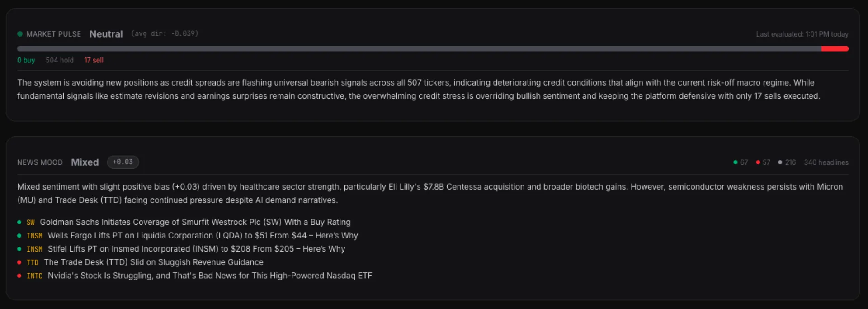Toggle the red bullet beside the Trade Desk headline

(19, 262)
